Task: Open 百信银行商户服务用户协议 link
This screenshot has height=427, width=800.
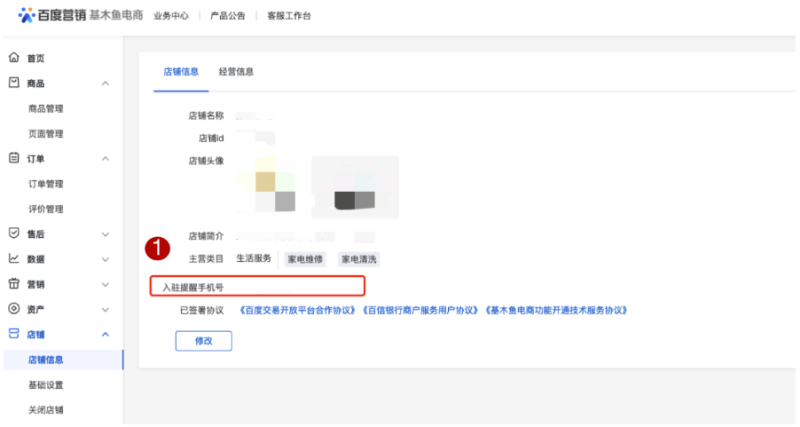Action: tap(420, 310)
